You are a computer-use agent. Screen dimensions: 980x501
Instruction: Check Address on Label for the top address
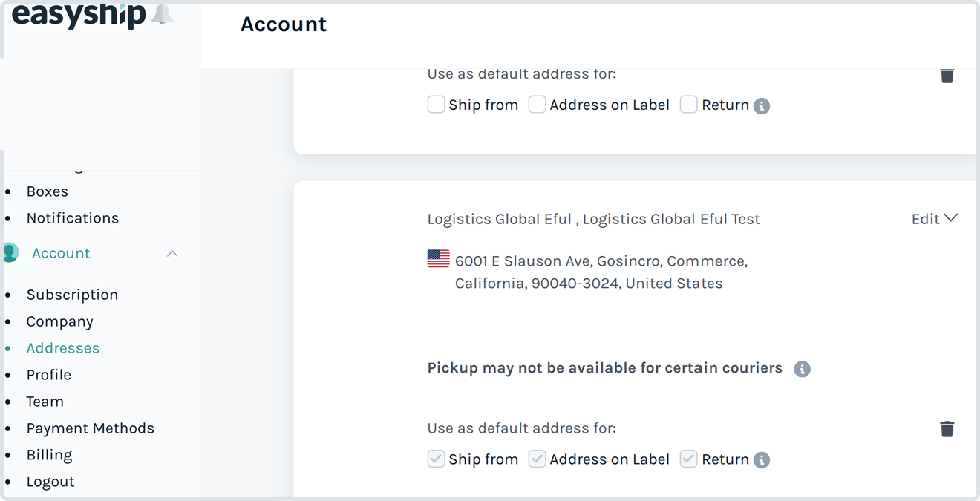click(537, 105)
